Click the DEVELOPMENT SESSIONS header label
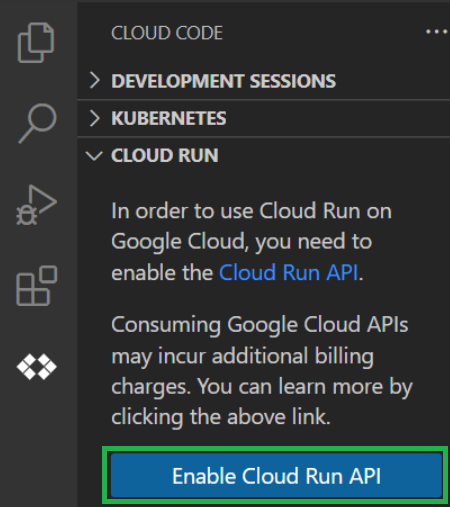 click(x=223, y=81)
